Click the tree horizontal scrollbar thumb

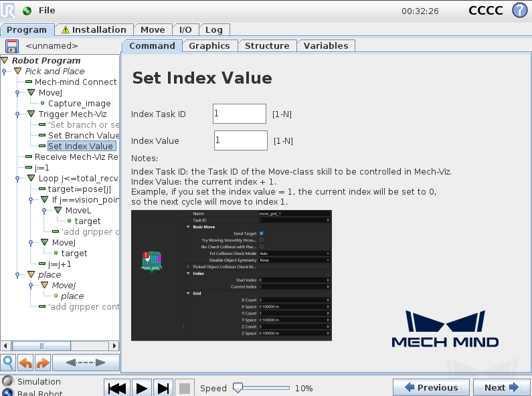click(x=41, y=346)
